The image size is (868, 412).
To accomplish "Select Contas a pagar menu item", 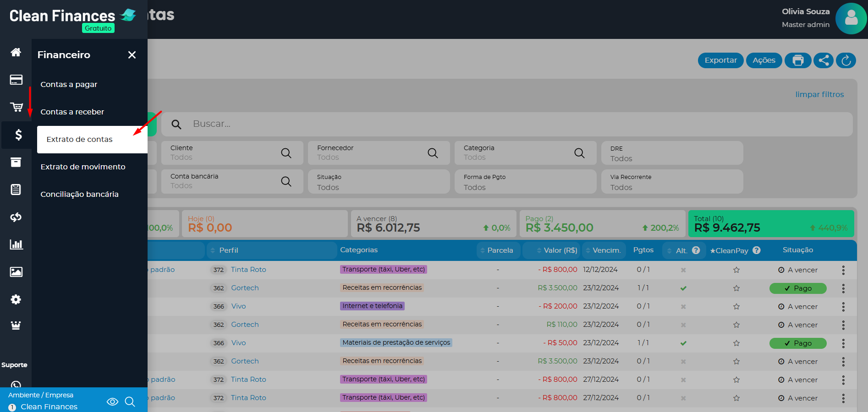I will coord(69,84).
